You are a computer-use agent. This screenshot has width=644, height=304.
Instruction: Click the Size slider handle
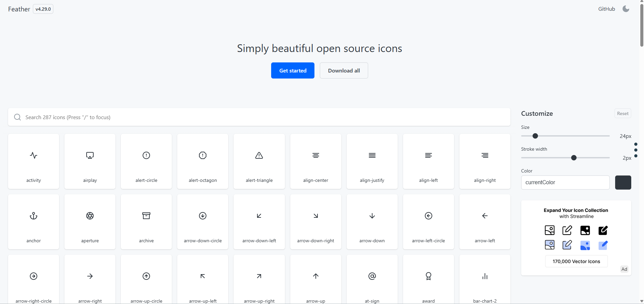point(535,136)
